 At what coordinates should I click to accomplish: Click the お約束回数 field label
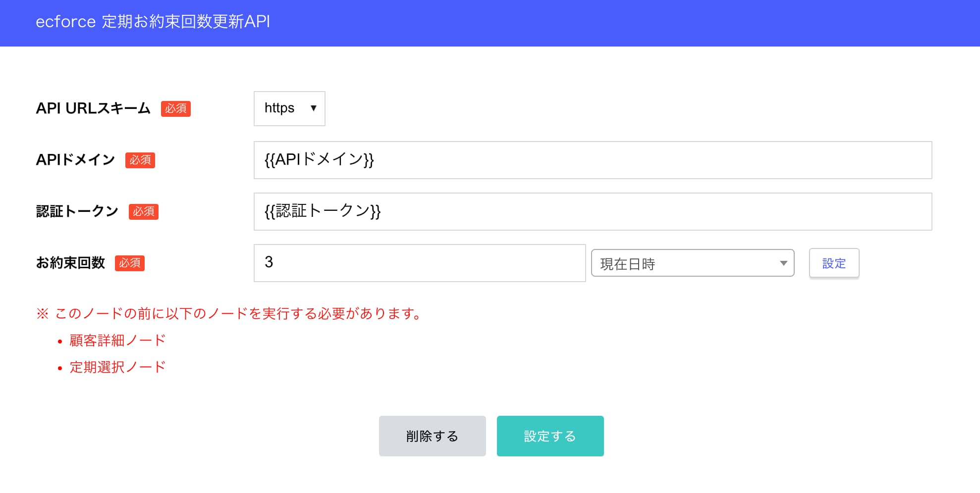click(x=70, y=263)
